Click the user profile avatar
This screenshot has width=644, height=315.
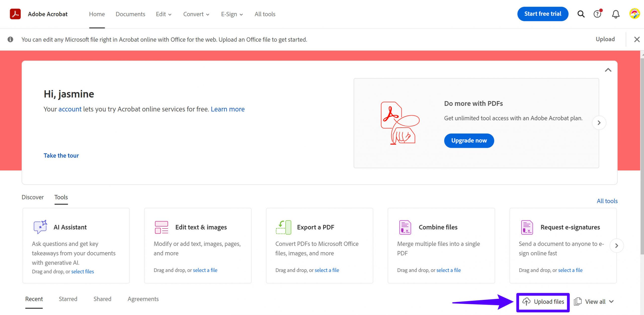[634, 14]
